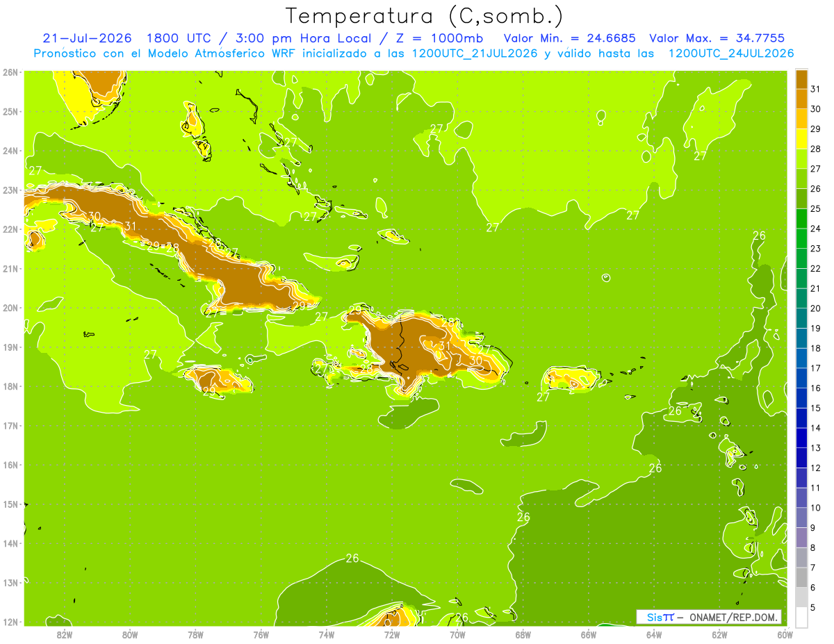Click the brown legend band above 31
Image resolution: width=834 pixels, height=644 pixels.
801,79
